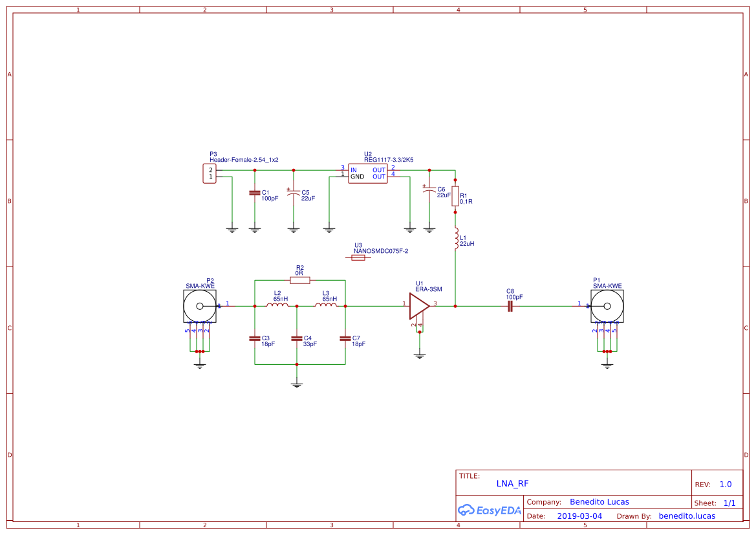Select the SMA-KWE connector P1

(607, 305)
